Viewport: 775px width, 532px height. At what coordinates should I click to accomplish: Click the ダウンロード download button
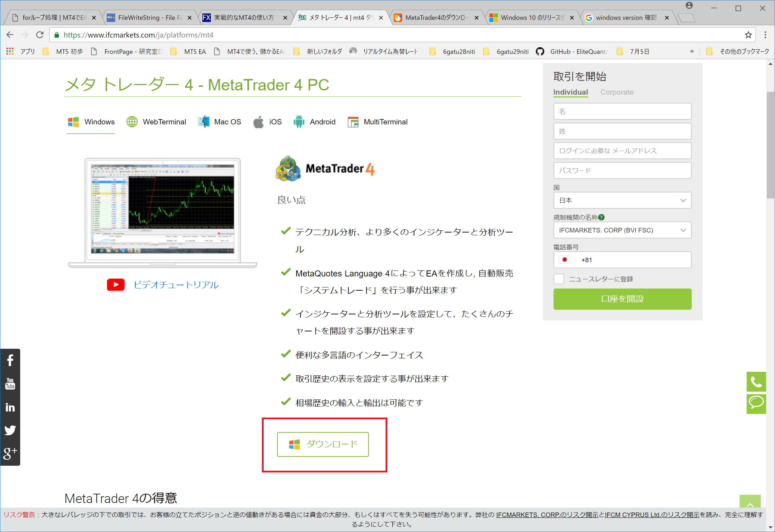[322, 444]
